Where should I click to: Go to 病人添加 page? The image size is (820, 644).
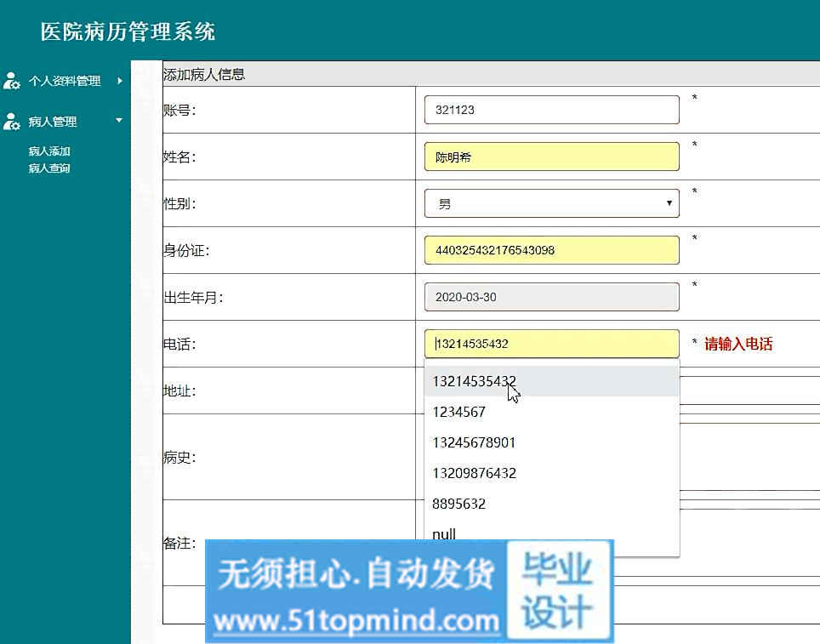[49, 151]
